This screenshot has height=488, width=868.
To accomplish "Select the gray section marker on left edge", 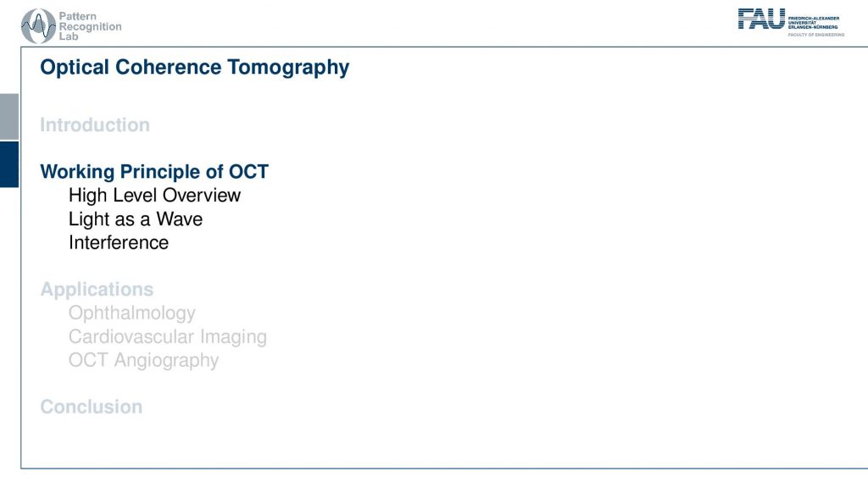I will click(x=9, y=116).
